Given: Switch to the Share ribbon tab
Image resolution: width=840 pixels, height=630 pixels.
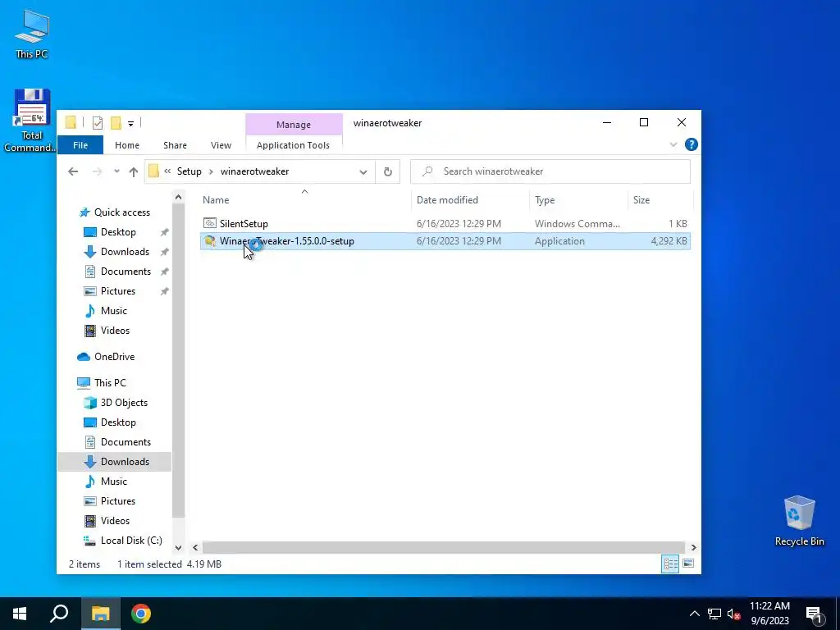Looking at the screenshot, I should pos(176,145).
